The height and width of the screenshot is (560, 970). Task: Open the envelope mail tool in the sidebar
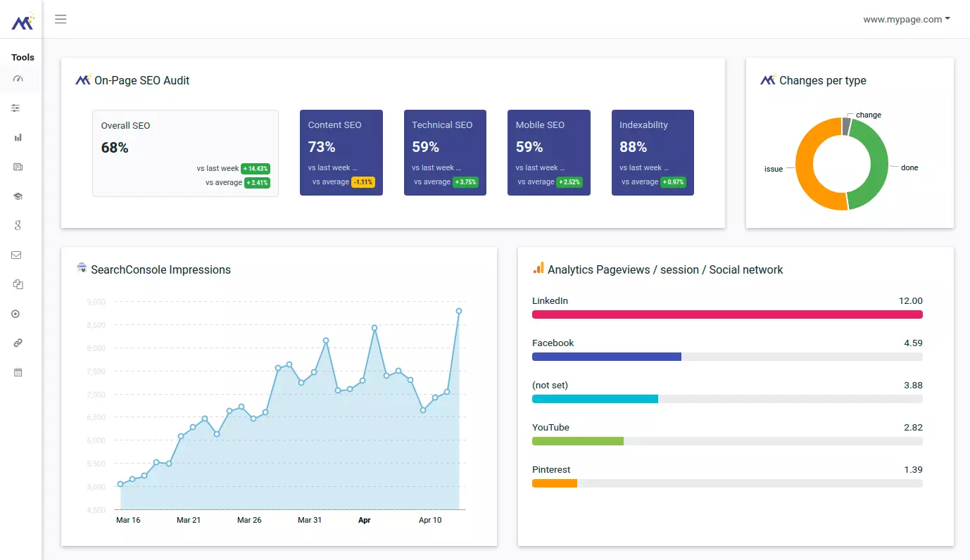coord(16,255)
